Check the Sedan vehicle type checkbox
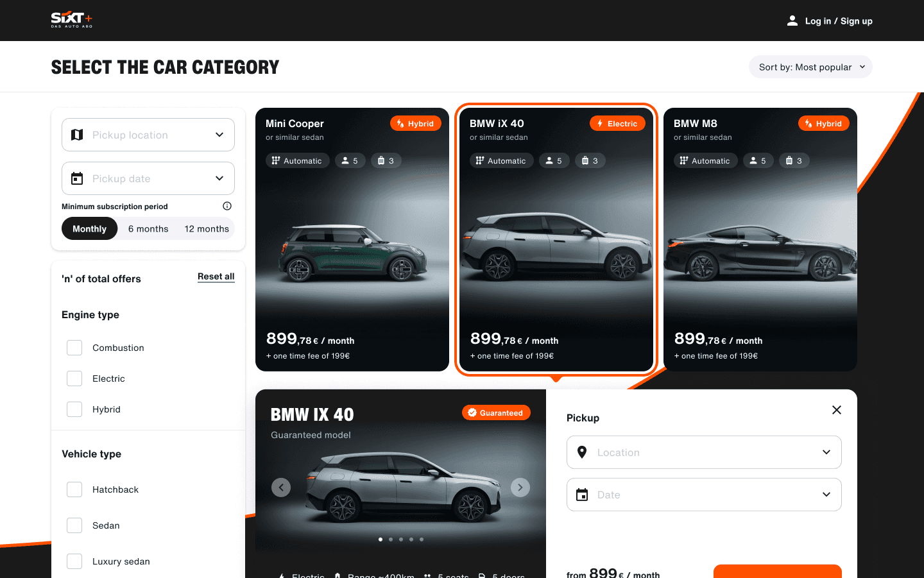Image resolution: width=924 pixels, height=578 pixels. (x=74, y=525)
